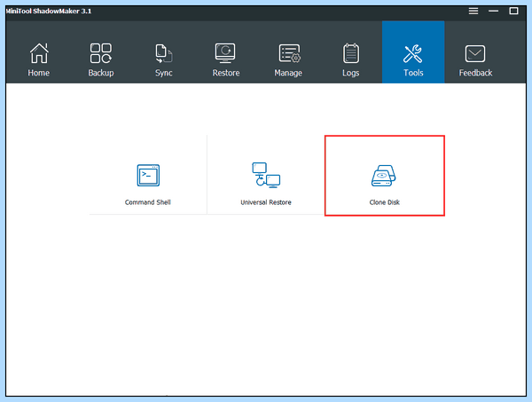Open the hamburger menu in title bar
The image size is (532, 402).
point(473,11)
